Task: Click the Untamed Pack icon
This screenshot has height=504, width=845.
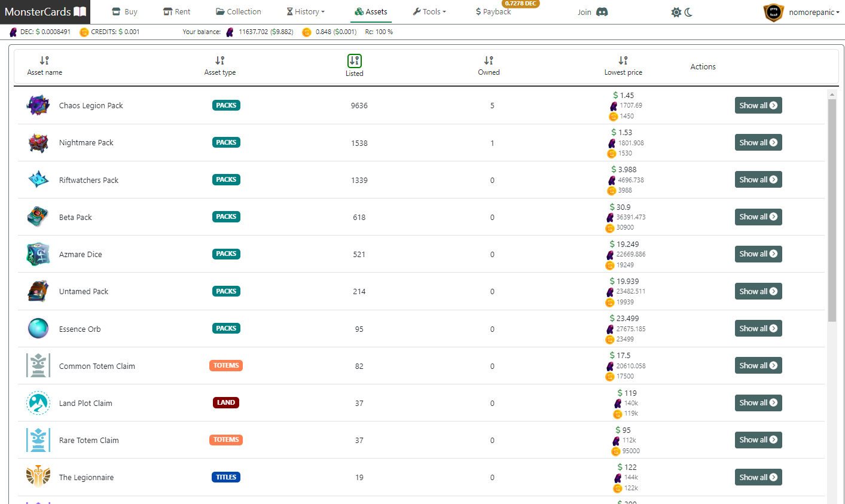Action: (x=38, y=291)
